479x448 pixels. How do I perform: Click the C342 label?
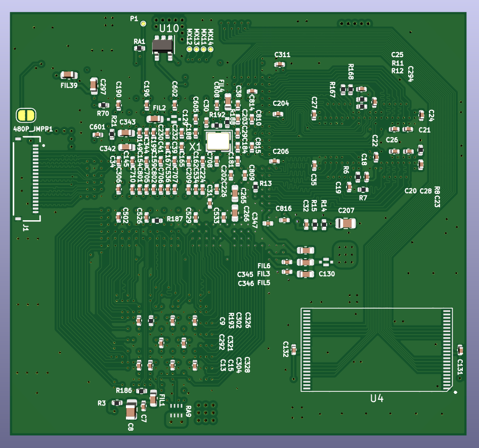tap(108, 149)
